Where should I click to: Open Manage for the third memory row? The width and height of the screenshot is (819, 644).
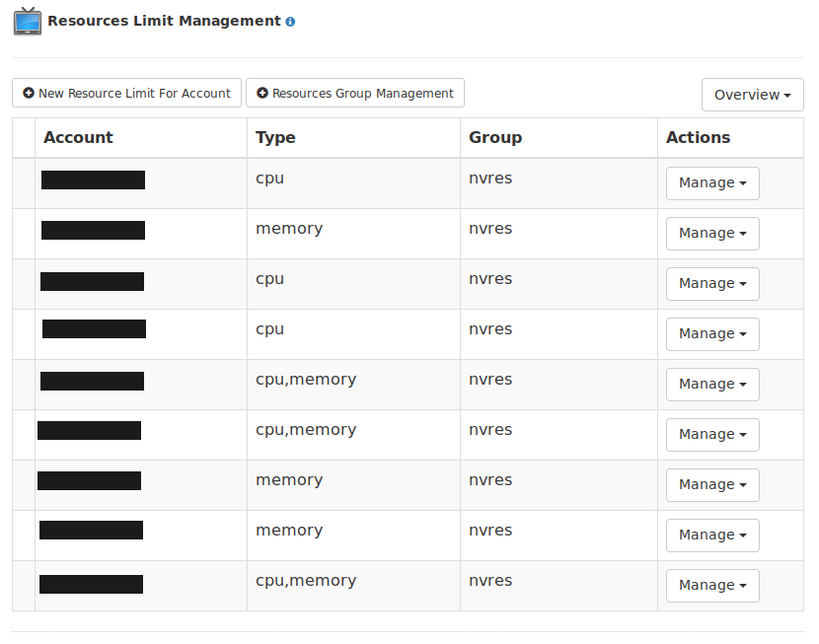pyautogui.click(x=712, y=535)
